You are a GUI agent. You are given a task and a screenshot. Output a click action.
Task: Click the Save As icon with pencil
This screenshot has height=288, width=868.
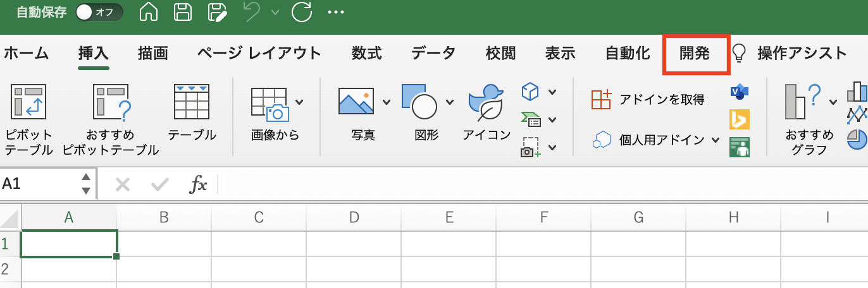click(x=218, y=12)
